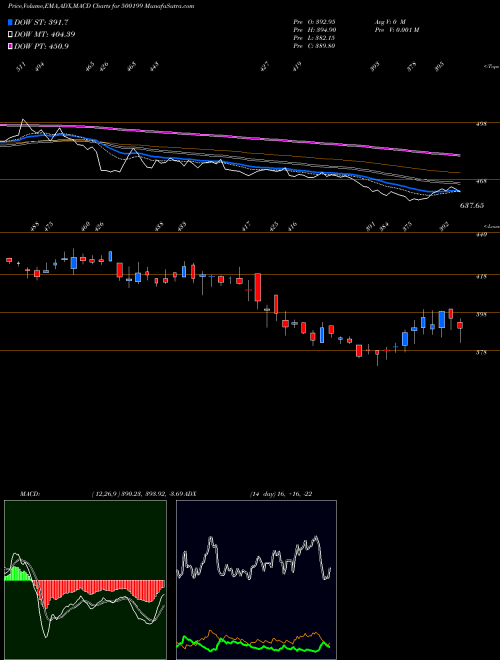Select the 'DOW ST: 391.7' legend label

tap(41, 22)
